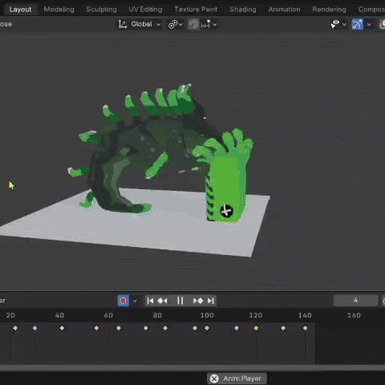Screen dimensions: 385x385
Task: Open the Shading workspace tab
Action: 243,9
